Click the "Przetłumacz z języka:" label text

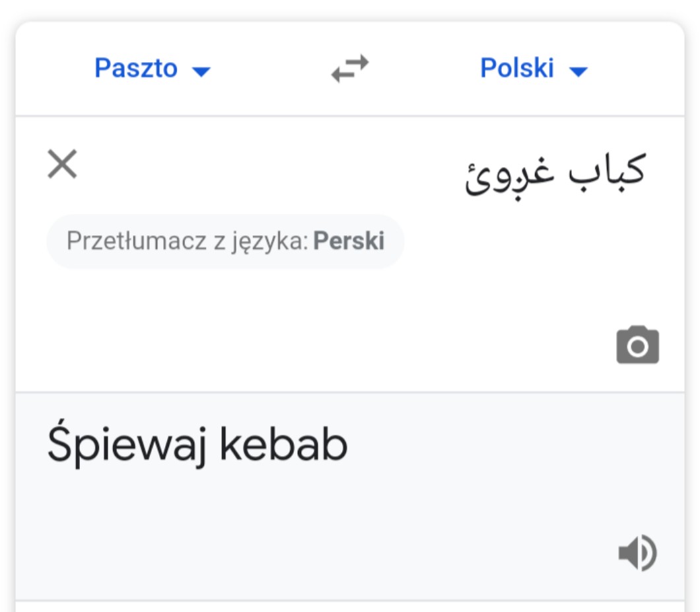(x=188, y=241)
